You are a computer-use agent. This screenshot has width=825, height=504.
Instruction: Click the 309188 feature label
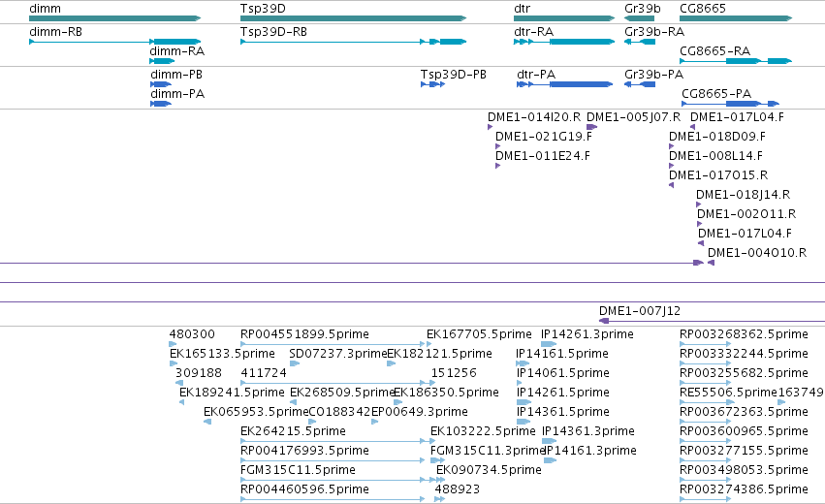click(x=199, y=373)
